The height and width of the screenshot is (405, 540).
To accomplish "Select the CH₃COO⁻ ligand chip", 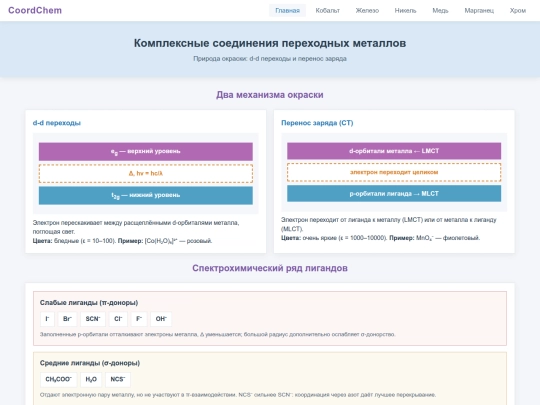I will pos(59,379).
